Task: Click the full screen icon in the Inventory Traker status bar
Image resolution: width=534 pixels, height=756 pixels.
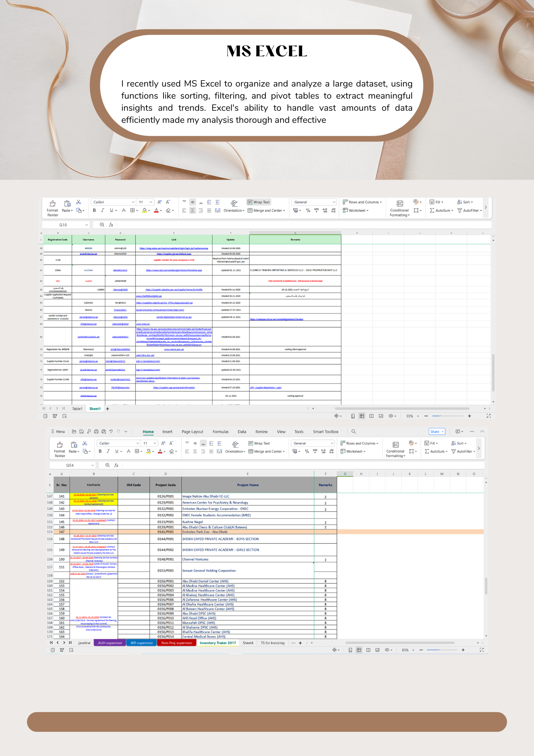Action: (x=482, y=650)
